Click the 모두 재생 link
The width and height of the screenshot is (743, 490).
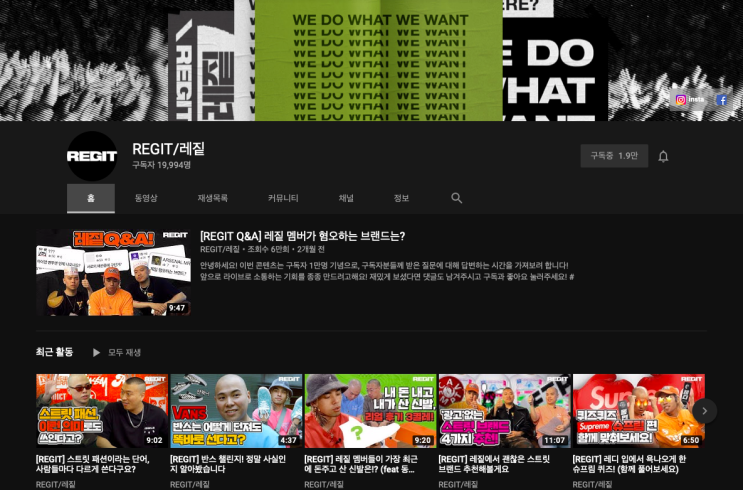click(124, 353)
